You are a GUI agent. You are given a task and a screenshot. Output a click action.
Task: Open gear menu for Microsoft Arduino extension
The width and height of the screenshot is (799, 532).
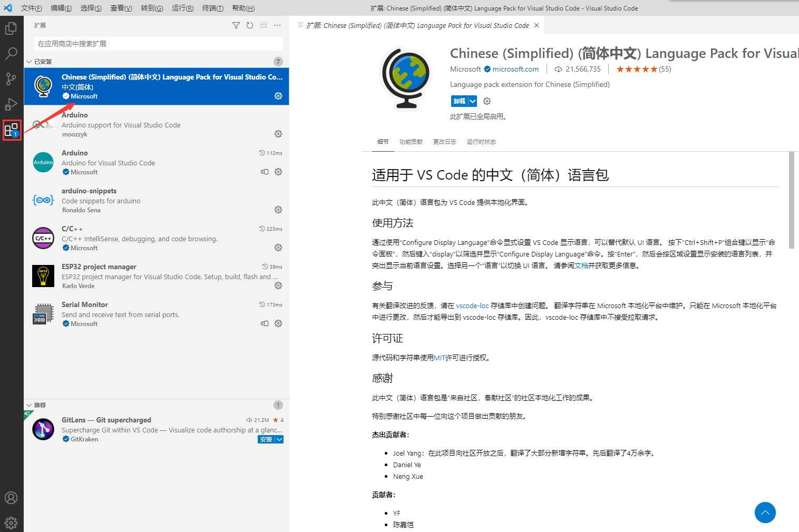[x=278, y=172]
